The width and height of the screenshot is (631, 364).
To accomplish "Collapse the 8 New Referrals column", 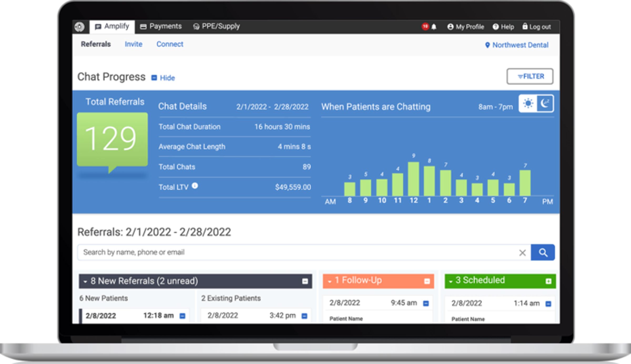I will [305, 281].
